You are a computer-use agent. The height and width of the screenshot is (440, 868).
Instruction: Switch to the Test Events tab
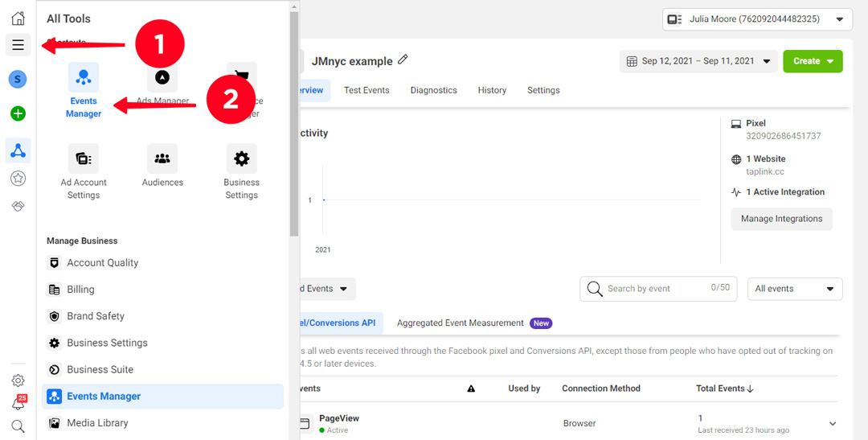(366, 90)
